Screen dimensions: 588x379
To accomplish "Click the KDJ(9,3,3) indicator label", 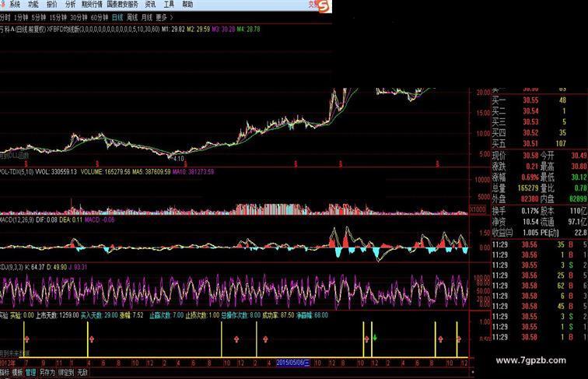I will tap(12, 267).
